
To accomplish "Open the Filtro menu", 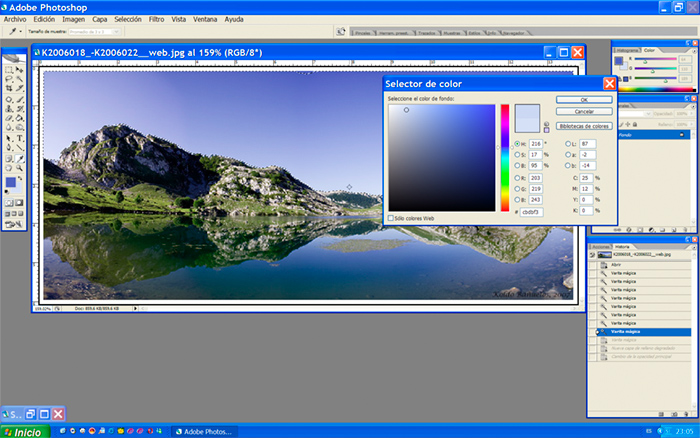I will 156,19.
